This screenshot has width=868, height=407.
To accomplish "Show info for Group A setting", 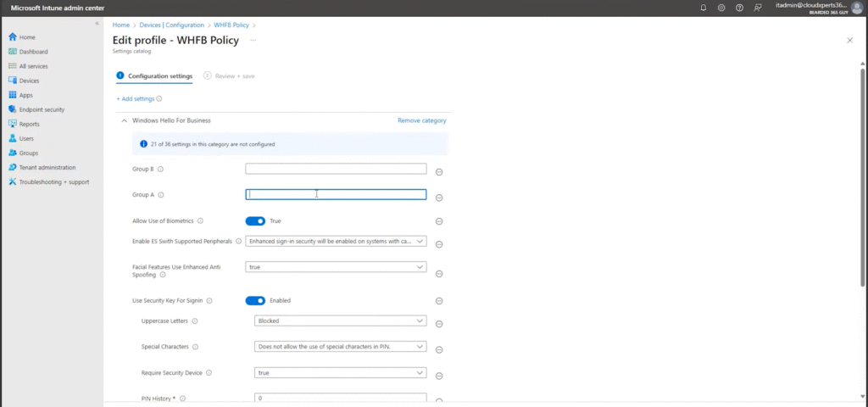I will (x=161, y=195).
